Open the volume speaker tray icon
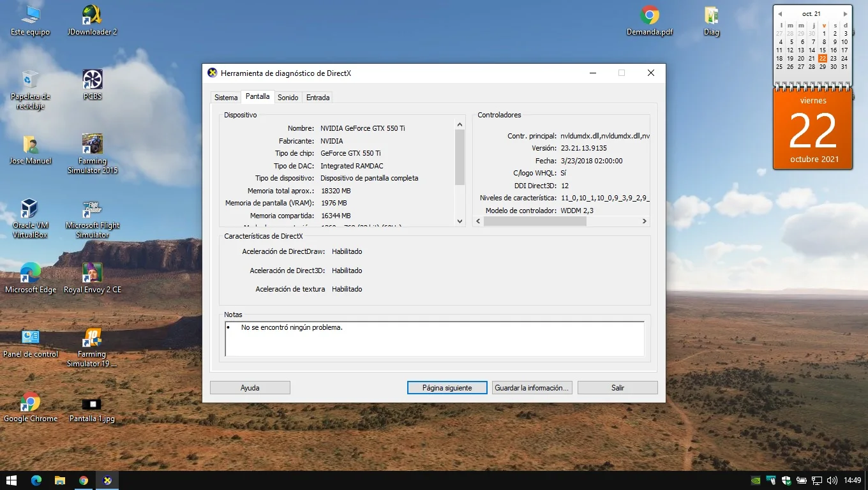This screenshot has height=490, width=868. (x=832, y=480)
